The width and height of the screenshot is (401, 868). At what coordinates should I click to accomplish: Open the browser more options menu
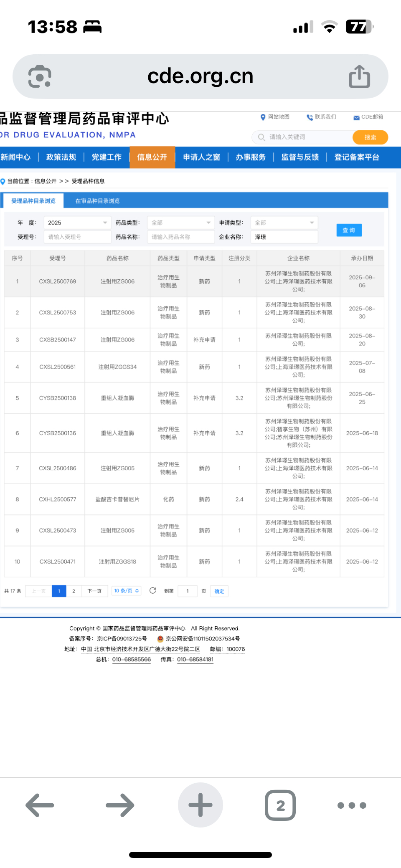click(x=352, y=805)
